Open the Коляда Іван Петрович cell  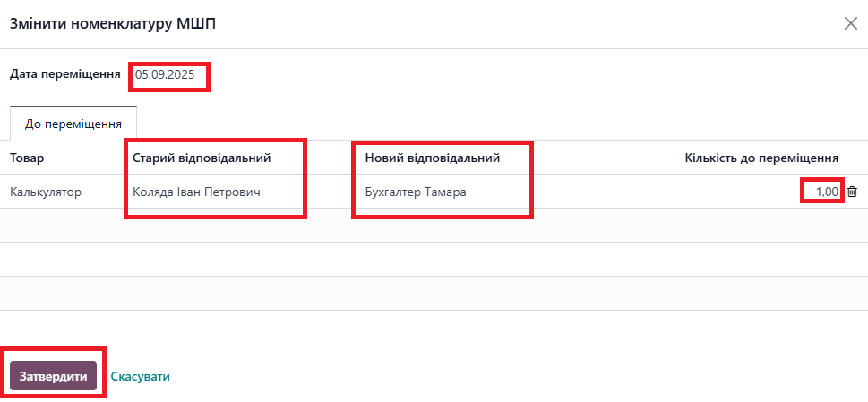(197, 192)
